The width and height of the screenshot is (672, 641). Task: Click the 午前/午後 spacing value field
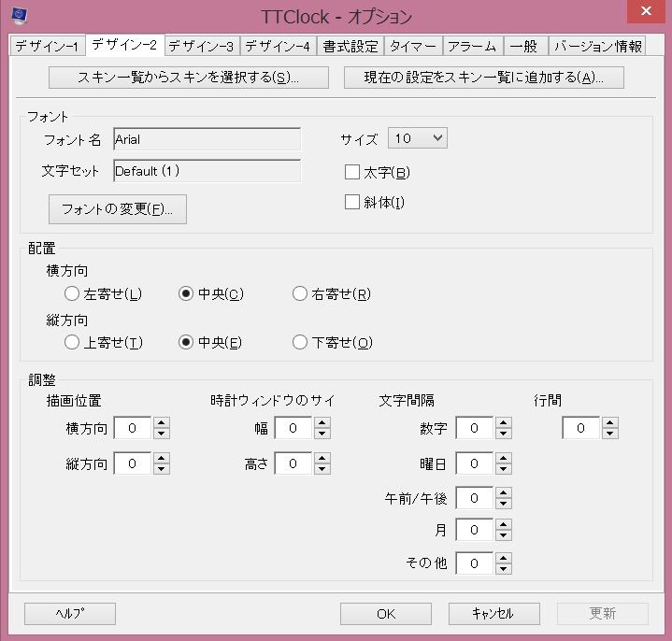[x=475, y=498]
